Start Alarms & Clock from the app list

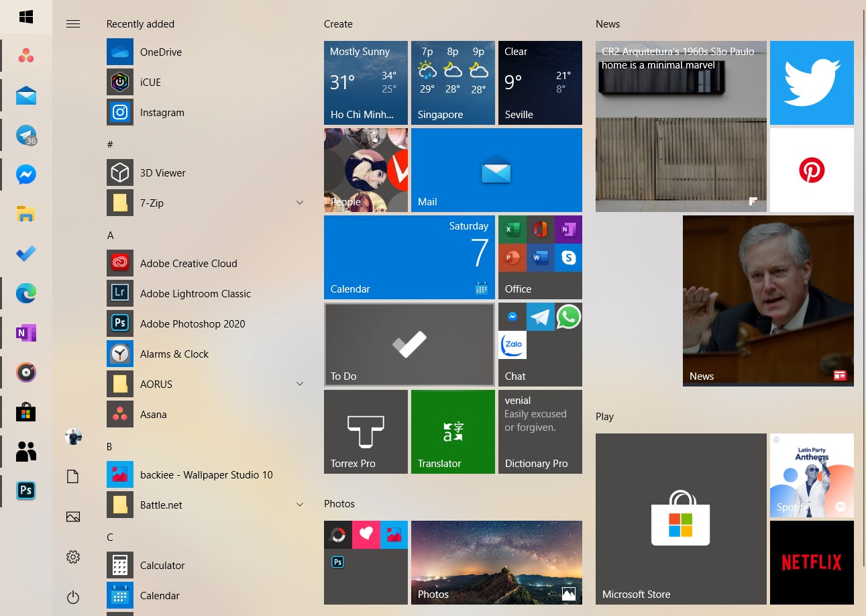173,354
